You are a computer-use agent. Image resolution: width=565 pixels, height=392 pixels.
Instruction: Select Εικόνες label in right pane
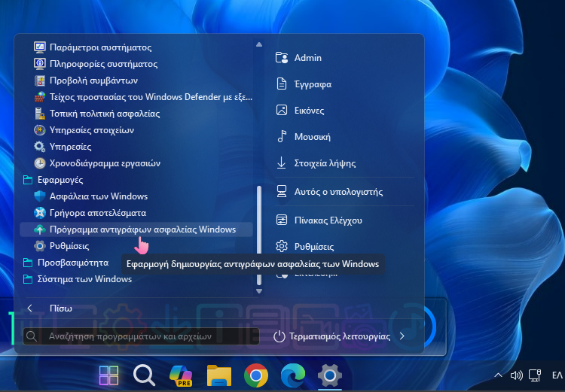click(309, 111)
